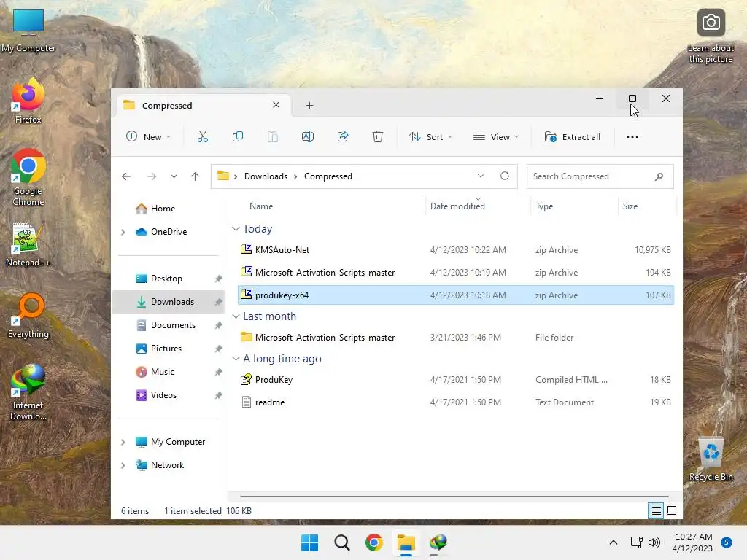
Task: Open taskbar Search magnifier
Action: [x=341, y=542]
